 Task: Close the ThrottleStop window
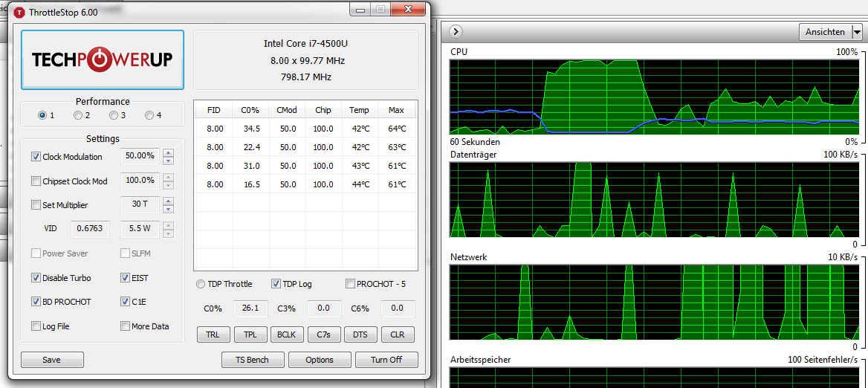[x=408, y=9]
